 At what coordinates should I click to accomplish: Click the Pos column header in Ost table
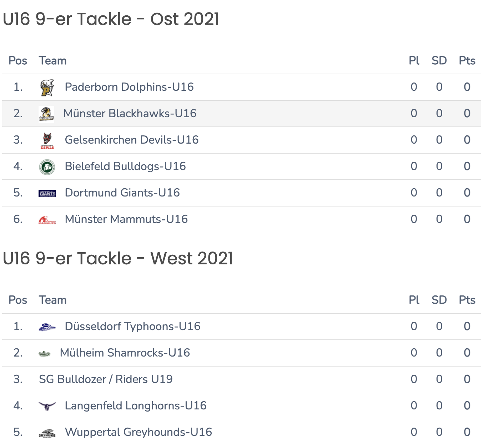click(x=18, y=61)
